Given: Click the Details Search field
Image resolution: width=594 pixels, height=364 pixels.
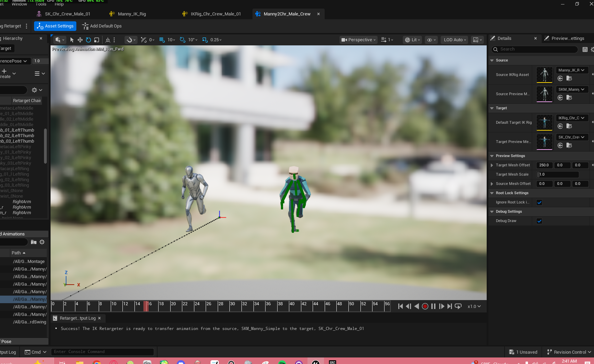Looking at the screenshot, I should coord(535,49).
